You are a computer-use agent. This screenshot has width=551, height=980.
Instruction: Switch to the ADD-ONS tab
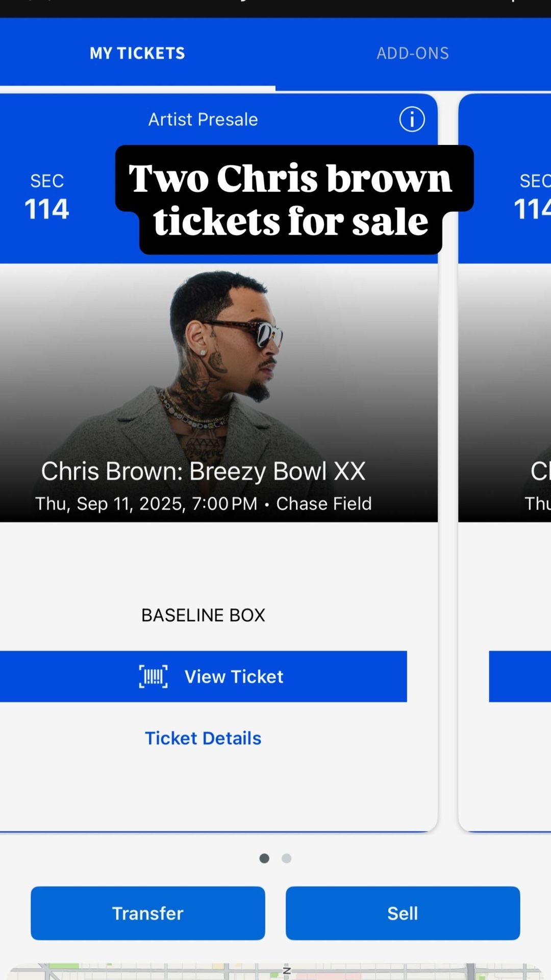click(413, 53)
